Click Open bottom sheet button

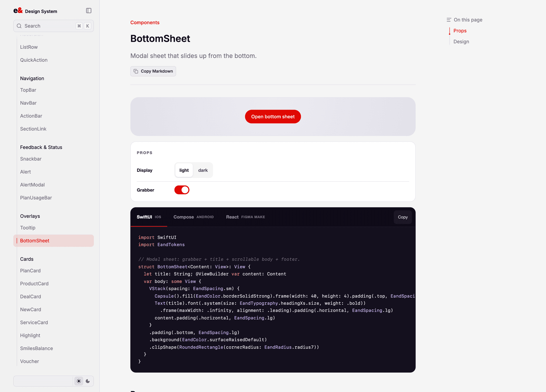click(x=273, y=116)
